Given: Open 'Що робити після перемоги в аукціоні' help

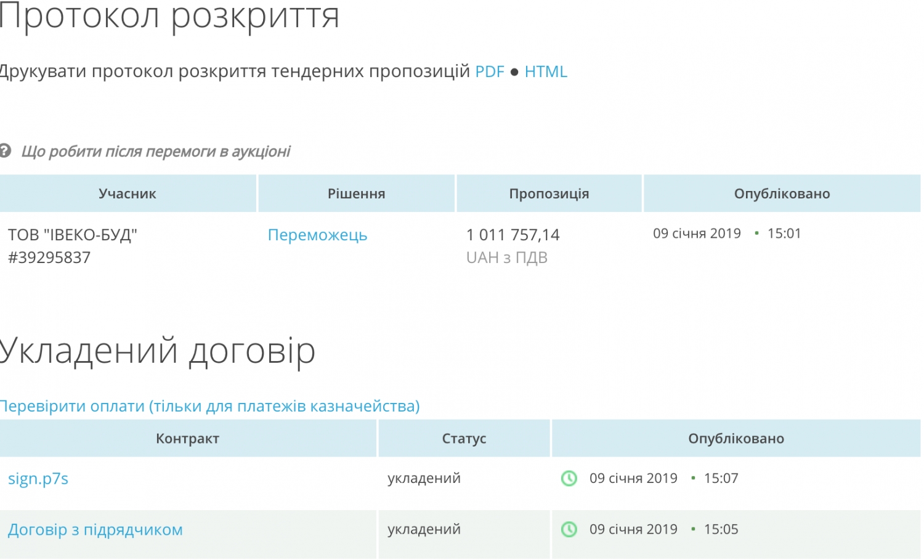Looking at the screenshot, I should 155,152.
